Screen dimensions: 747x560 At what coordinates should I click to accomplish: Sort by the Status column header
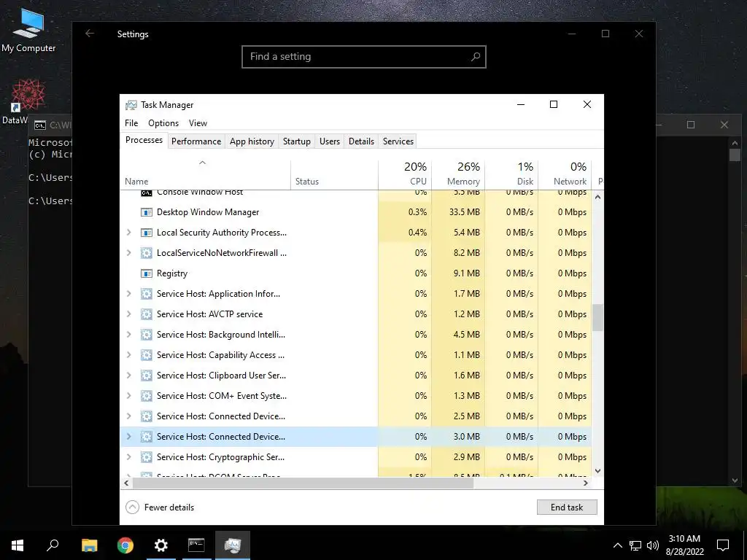pyautogui.click(x=334, y=174)
